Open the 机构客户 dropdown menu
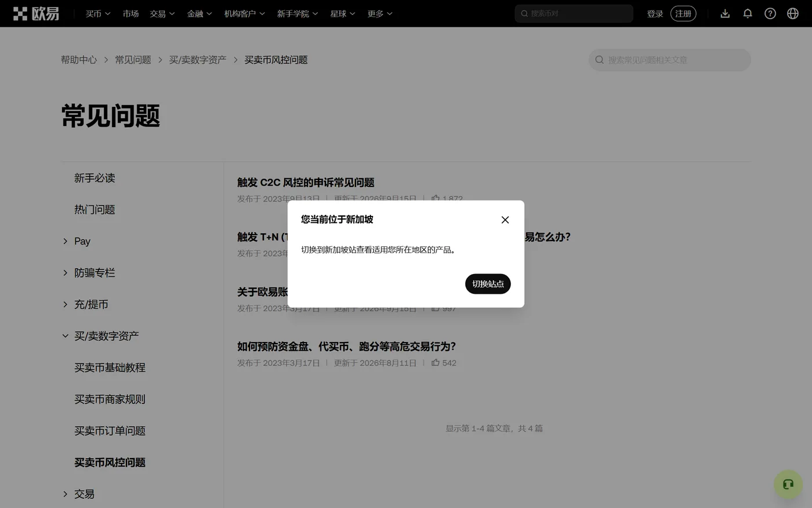Image resolution: width=812 pixels, height=508 pixels. pyautogui.click(x=245, y=13)
